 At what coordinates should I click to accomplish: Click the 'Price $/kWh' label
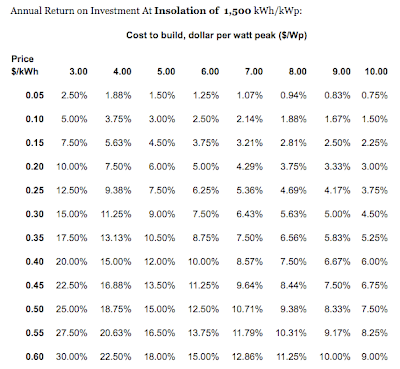pos(25,65)
